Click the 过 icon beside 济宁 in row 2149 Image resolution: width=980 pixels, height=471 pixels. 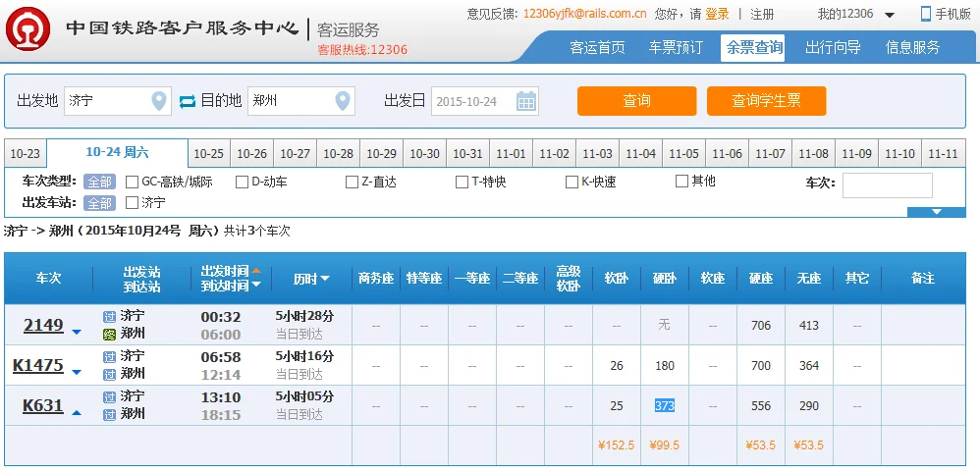click(x=109, y=317)
